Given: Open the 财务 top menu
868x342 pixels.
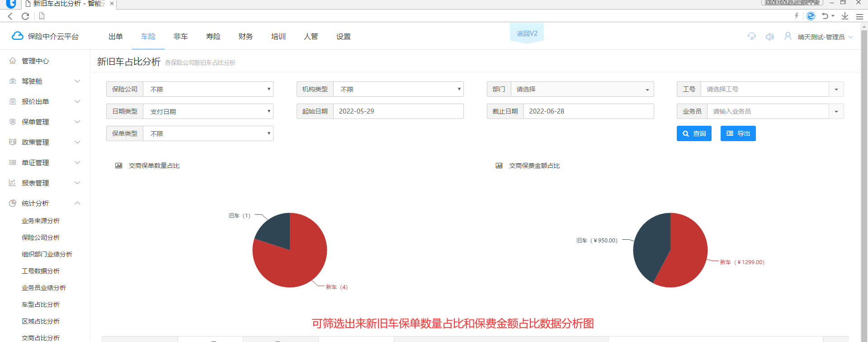Looking at the screenshot, I should click(246, 36).
